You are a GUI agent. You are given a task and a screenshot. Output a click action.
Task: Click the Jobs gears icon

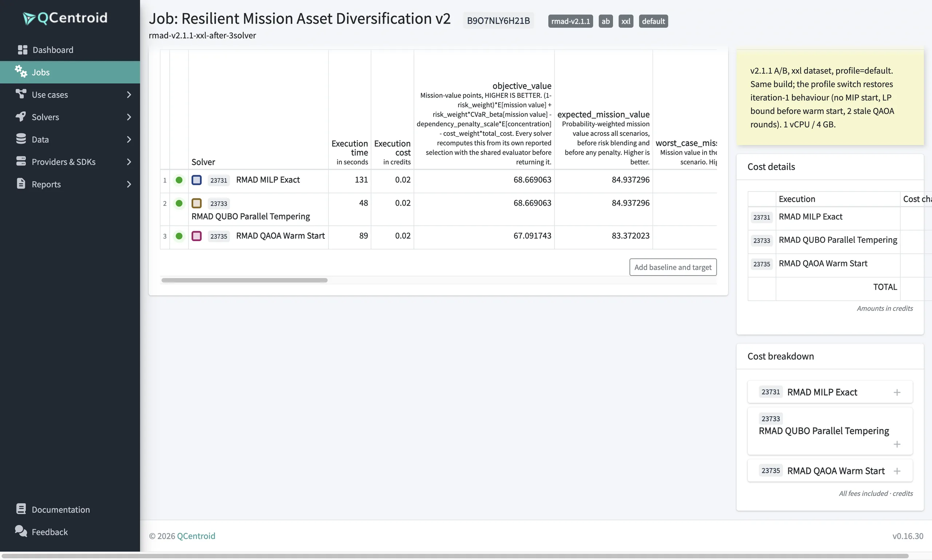[21, 71]
